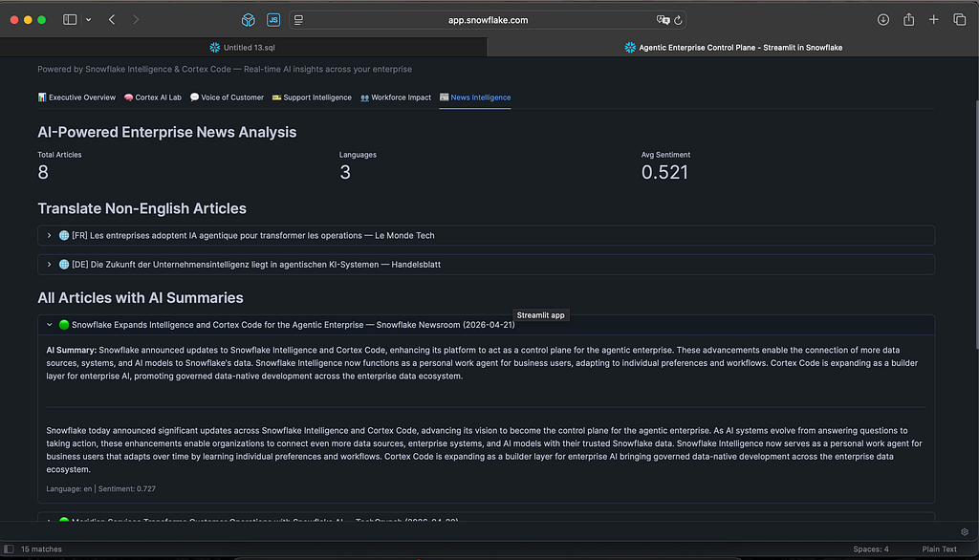Click the Share icon in Safari toolbar
This screenshot has height=560, width=979.
(x=908, y=20)
